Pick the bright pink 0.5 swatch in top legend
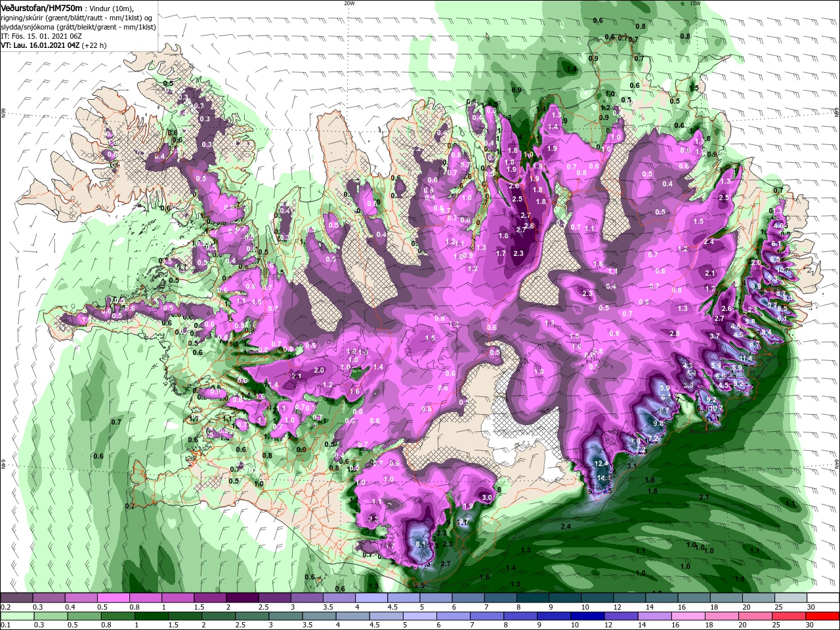840x630 pixels. pyautogui.click(x=113, y=598)
